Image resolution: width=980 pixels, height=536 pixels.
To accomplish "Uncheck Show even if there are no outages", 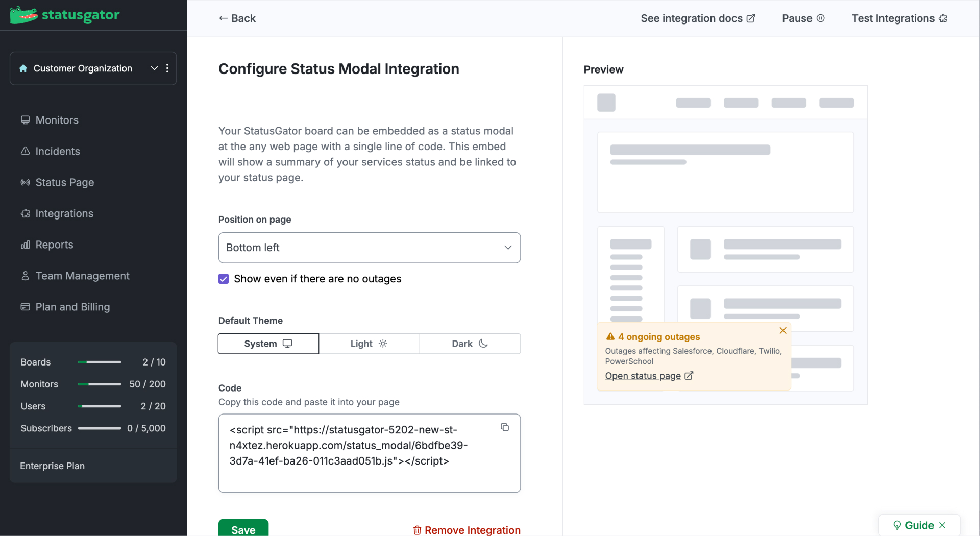I will tap(224, 279).
